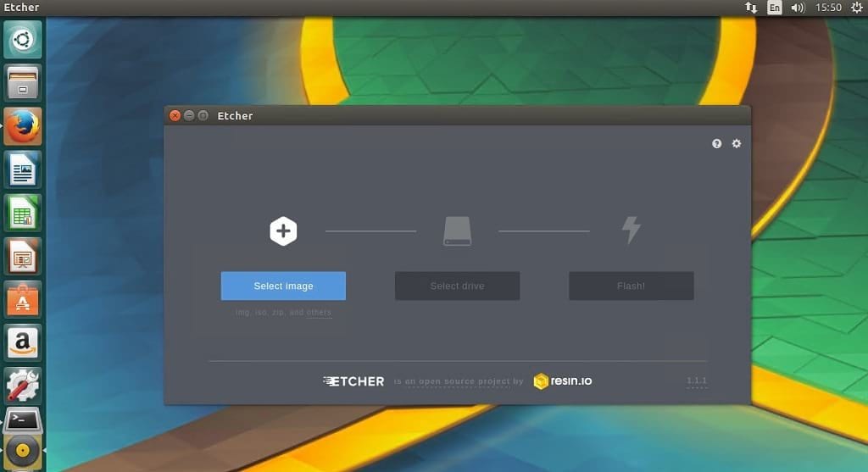Click the lightning bolt flash icon
Viewport: 868px width, 472px height.
point(631,230)
